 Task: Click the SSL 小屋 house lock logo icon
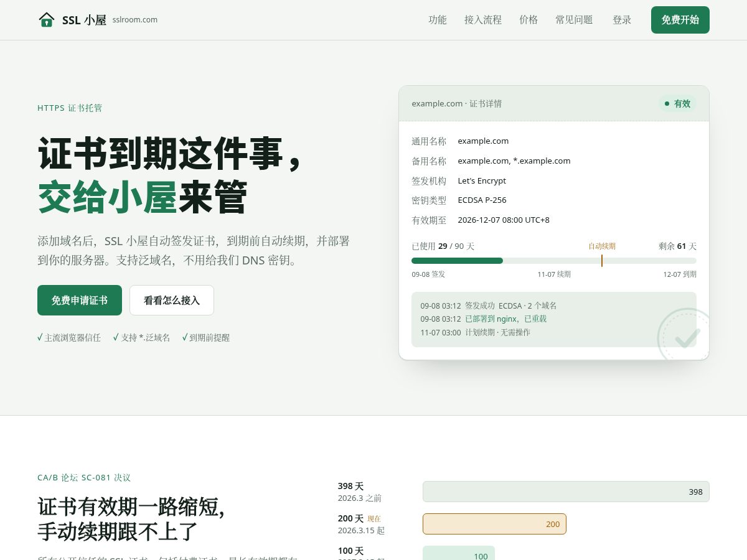coord(47,20)
